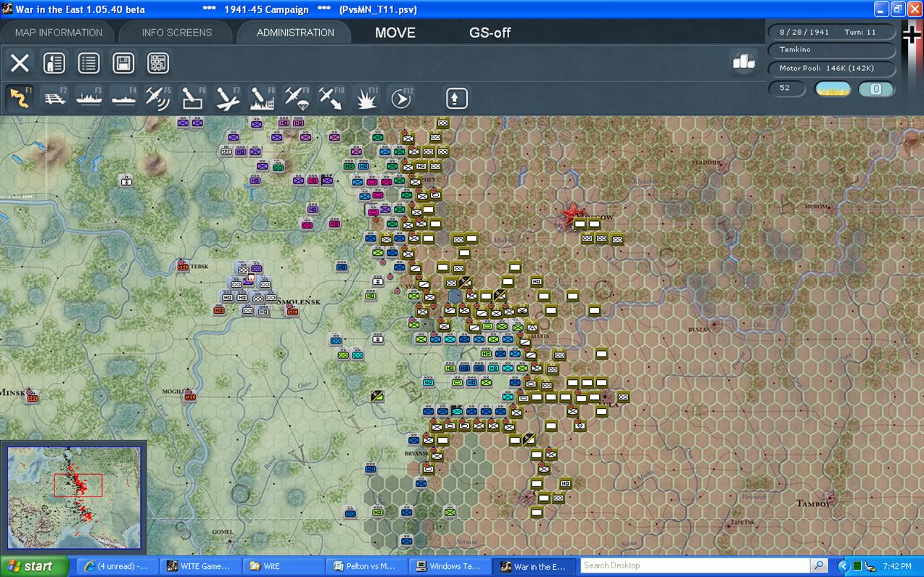924x577 pixels.
Task: Open the INFO SCREENS tab
Action: coord(177,33)
